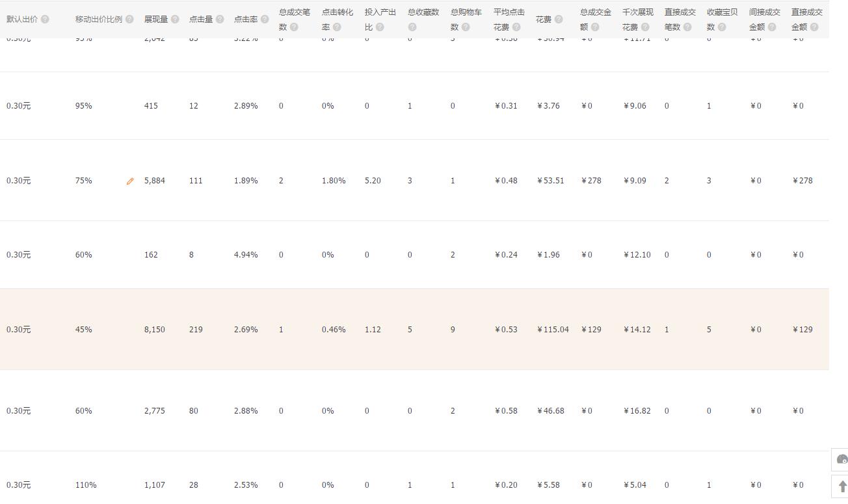Viewport: 848px width, 504px height.
Task: Click help icon beside 直接成交金额
Action: coord(814,27)
